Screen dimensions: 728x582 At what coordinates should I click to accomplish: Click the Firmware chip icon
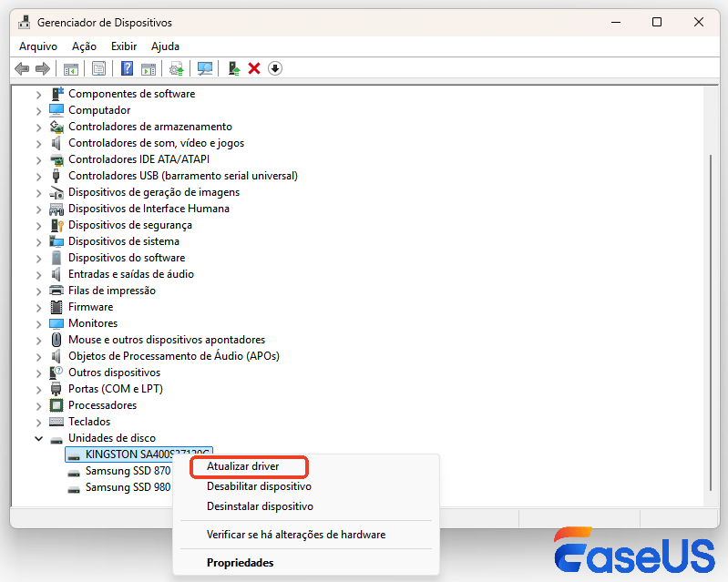click(56, 307)
